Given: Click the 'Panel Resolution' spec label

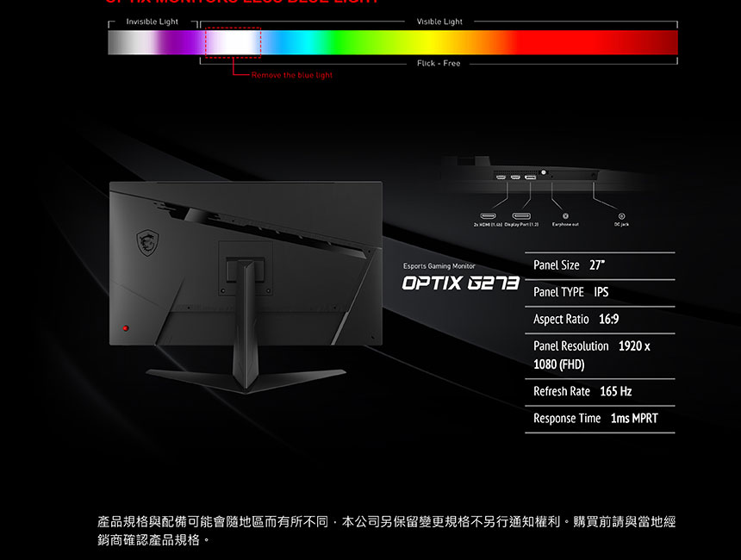Looking at the screenshot, I should (571, 346).
